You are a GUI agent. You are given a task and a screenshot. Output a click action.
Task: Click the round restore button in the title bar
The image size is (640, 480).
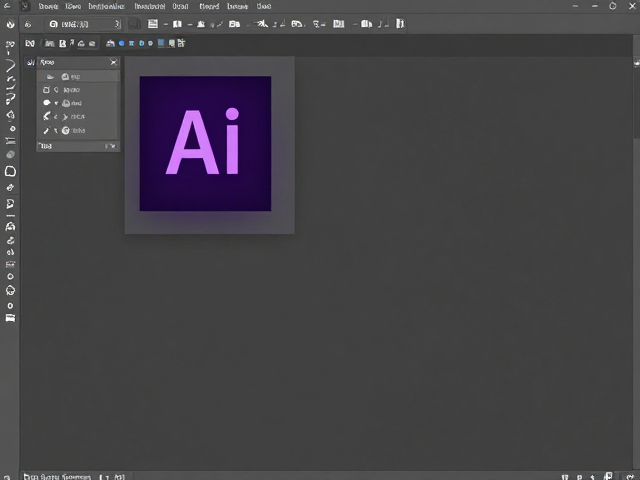613,6
